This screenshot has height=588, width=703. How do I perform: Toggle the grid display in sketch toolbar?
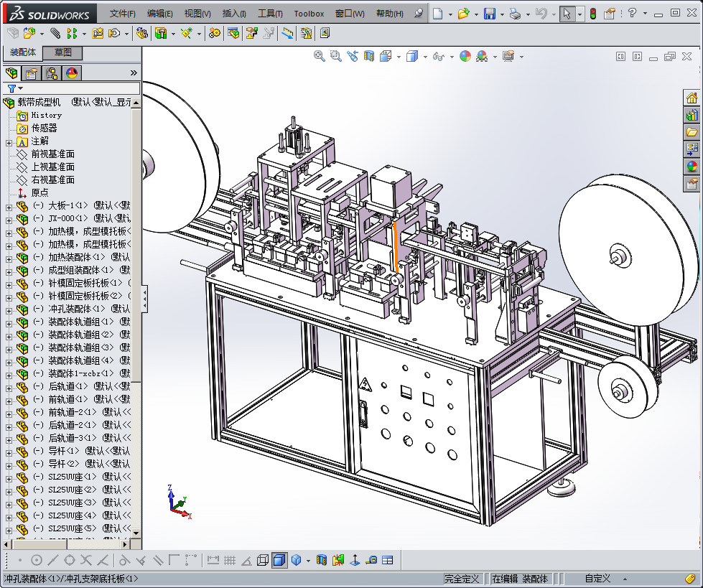(230, 560)
